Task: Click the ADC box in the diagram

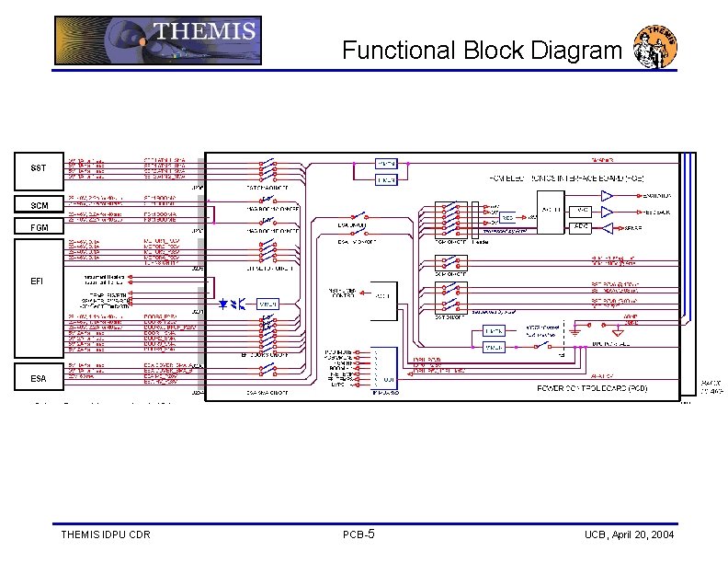Action: 580,228
